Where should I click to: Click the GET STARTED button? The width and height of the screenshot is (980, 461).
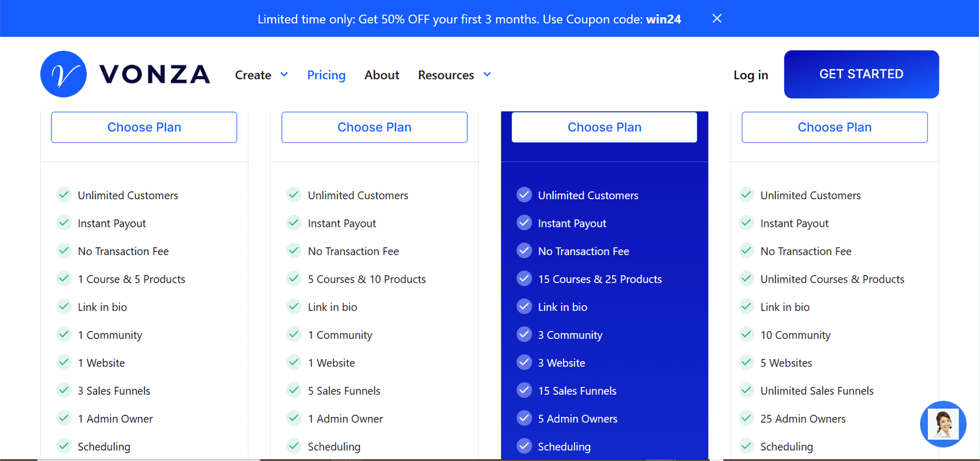point(861,74)
